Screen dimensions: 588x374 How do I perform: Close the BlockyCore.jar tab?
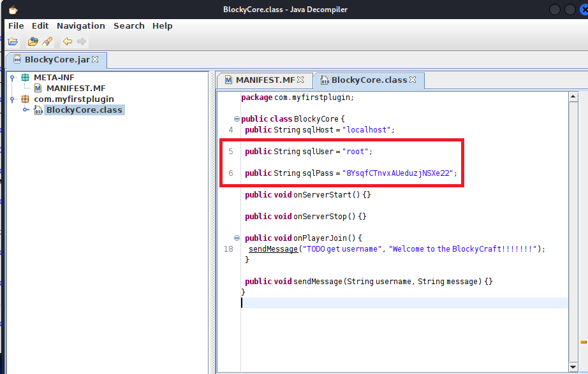96,60
